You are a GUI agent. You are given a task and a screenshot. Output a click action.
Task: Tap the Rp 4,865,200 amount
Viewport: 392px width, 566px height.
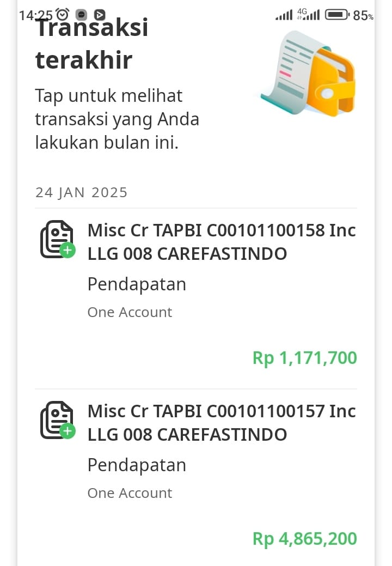(305, 539)
